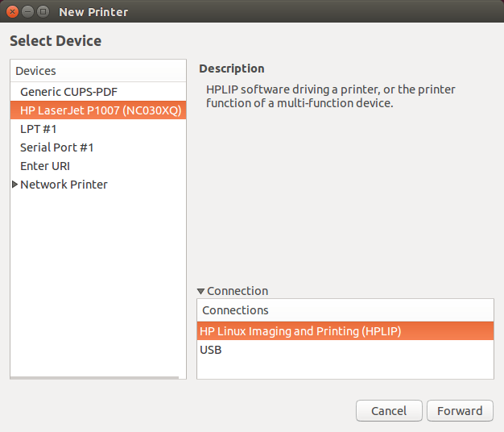
Task: Collapse the Connection section triangle
Action: 201,292
